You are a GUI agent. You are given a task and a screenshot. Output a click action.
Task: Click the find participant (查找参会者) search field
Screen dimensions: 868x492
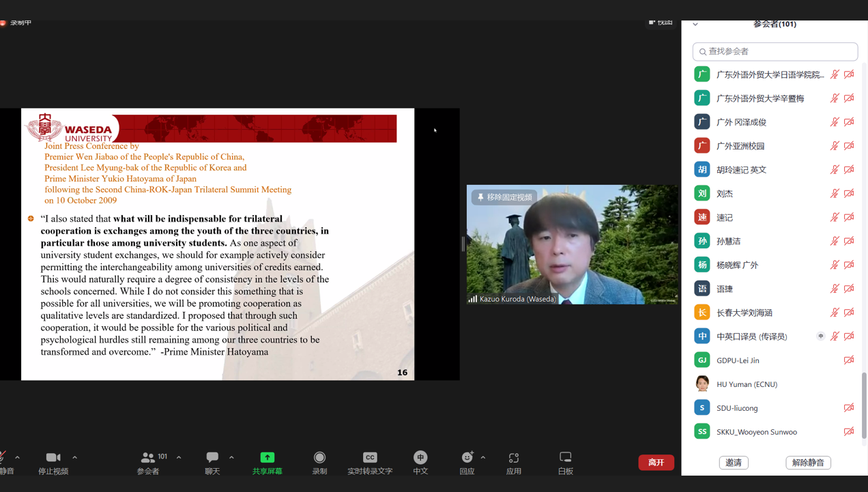(775, 52)
